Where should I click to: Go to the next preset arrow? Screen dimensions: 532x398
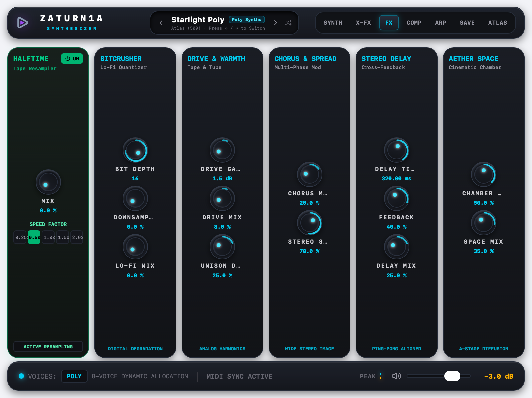(275, 23)
